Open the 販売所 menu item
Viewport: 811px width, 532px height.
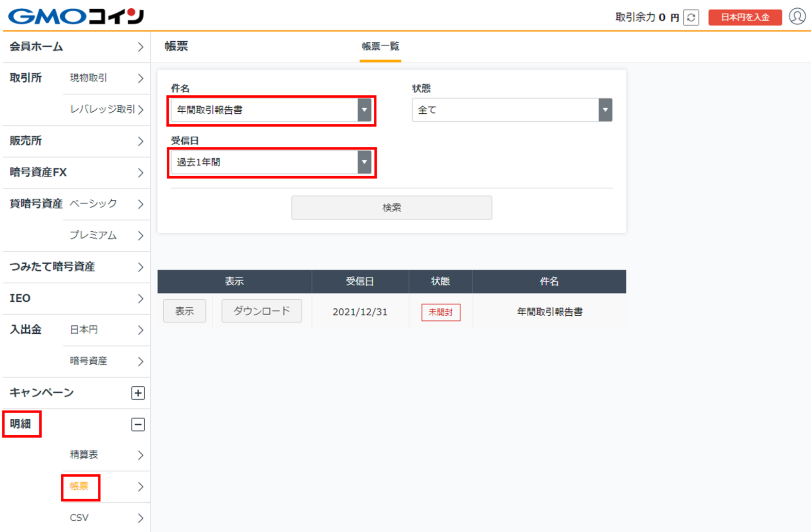pos(76,141)
